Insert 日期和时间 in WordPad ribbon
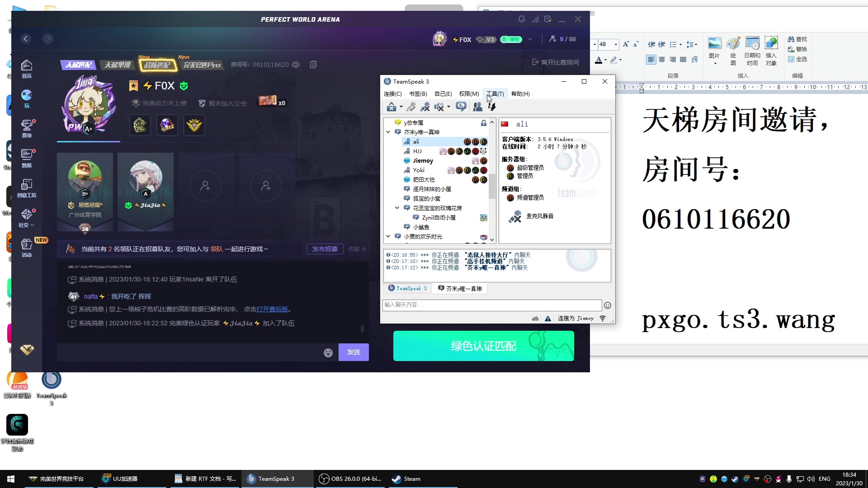The image size is (868, 488). pos(752,51)
